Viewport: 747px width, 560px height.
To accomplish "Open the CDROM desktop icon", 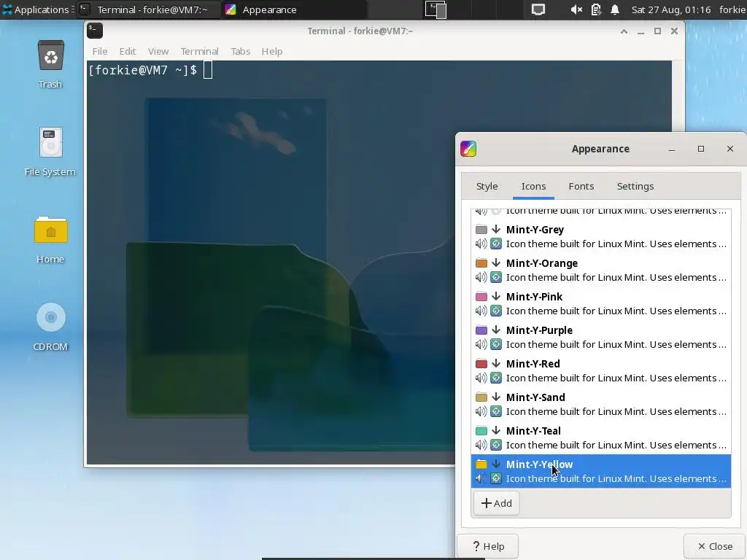I will click(50, 327).
